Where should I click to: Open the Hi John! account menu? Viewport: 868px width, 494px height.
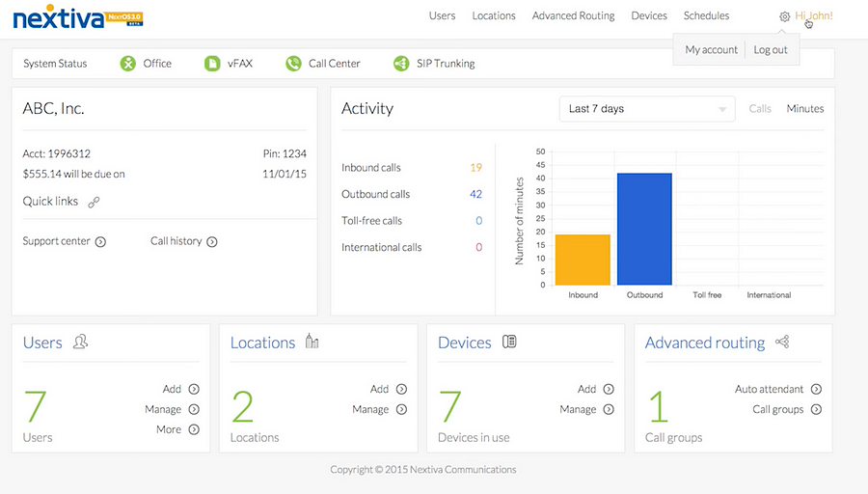click(x=814, y=16)
